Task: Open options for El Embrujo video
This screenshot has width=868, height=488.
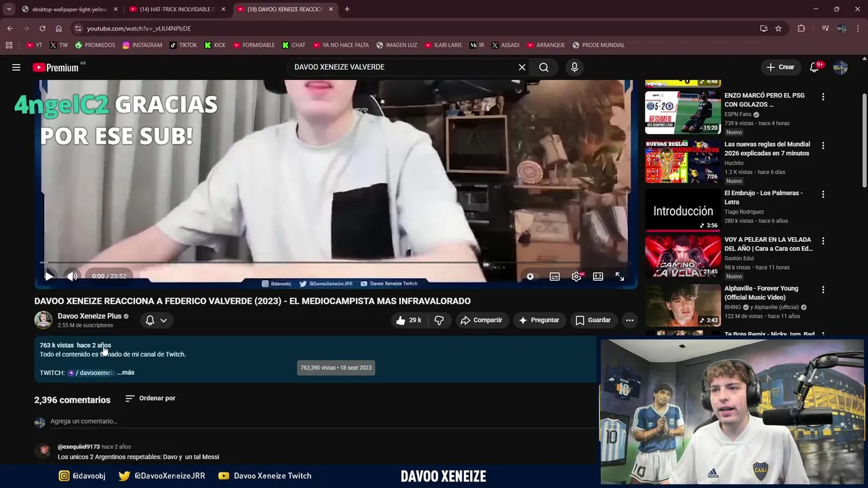Action: pos(823,195)
